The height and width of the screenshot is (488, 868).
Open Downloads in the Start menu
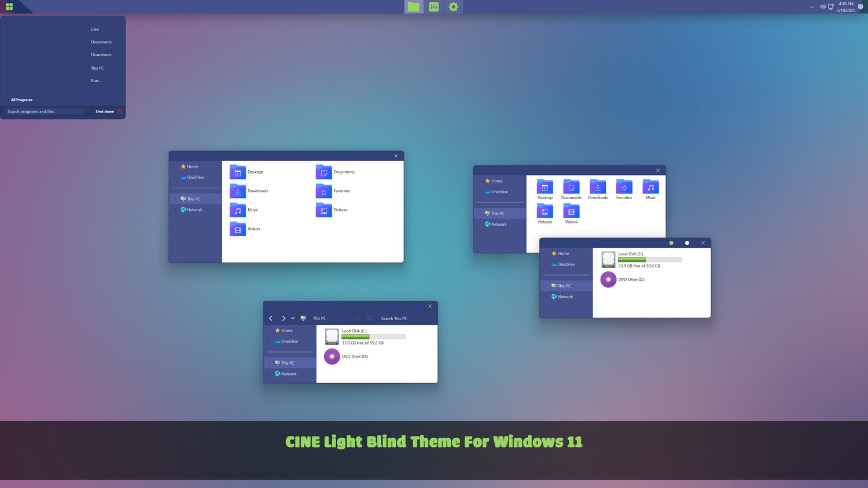click(101, 55)
